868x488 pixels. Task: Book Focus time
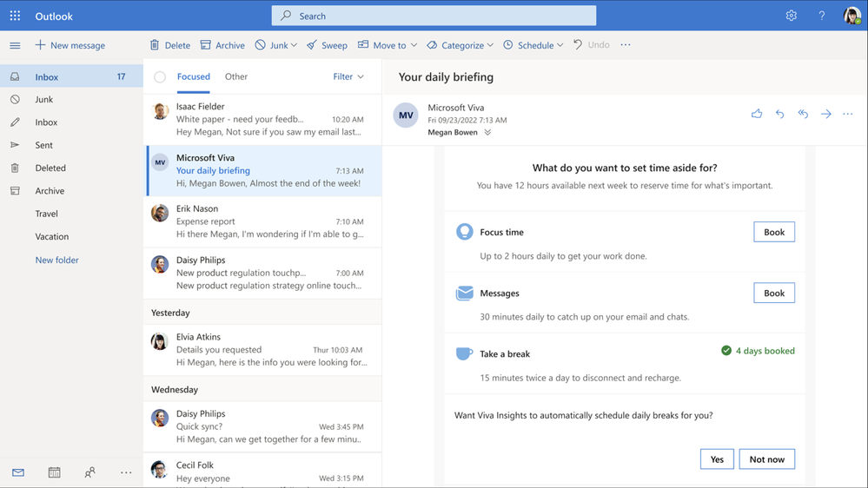774,232
